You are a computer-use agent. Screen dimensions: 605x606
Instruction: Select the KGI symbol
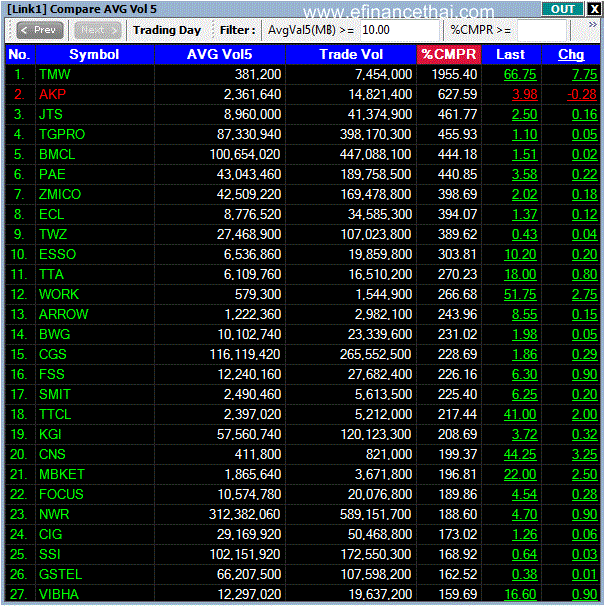pos(50,435)
